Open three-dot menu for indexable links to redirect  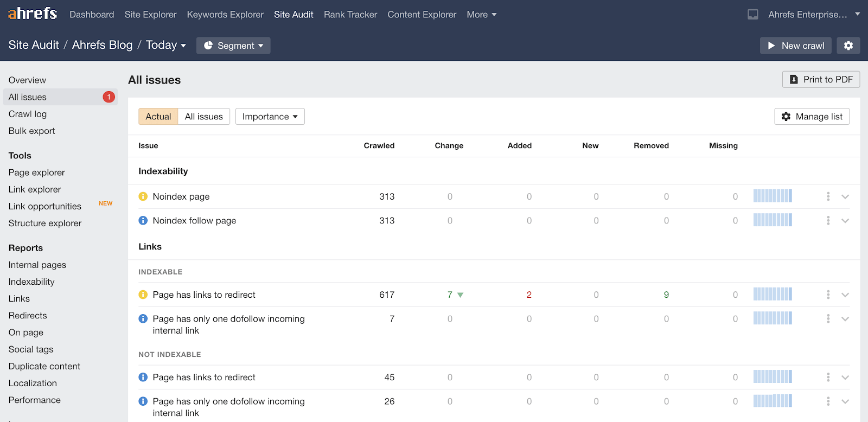828,295
